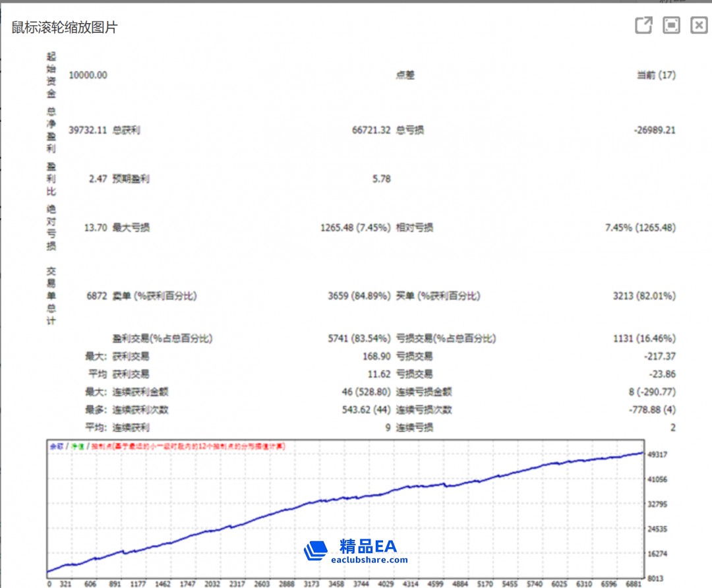The height and width of the screenshot is (588, 712).
Task: Click the 当前 (17) spread value
Action: pos(656,75)
